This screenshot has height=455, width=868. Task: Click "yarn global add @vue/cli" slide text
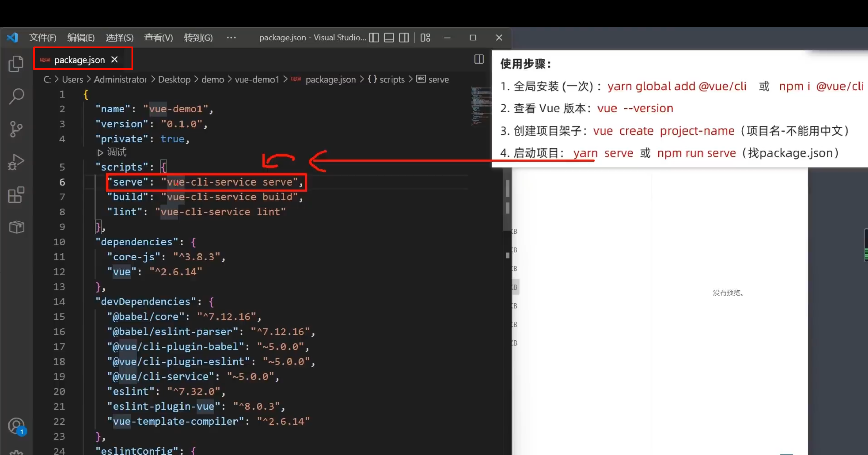[x=677, y=86]
